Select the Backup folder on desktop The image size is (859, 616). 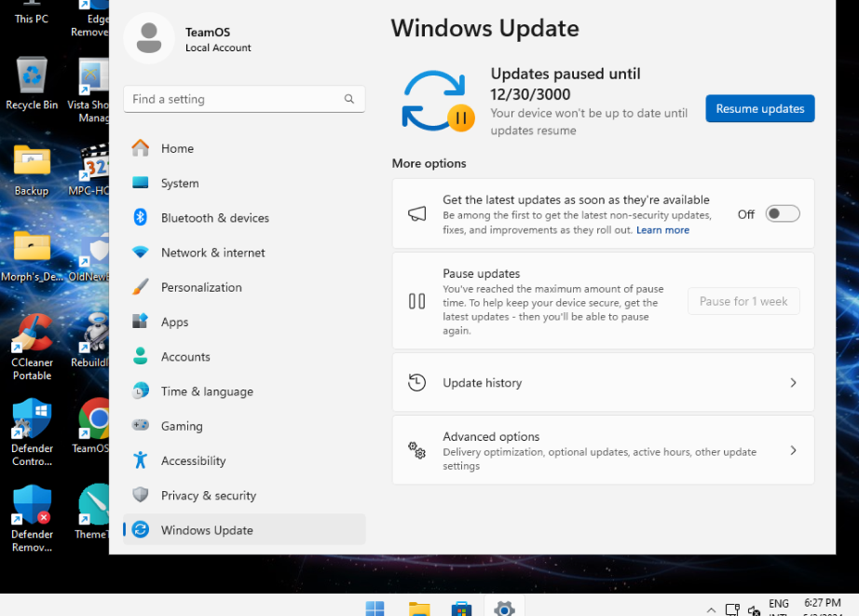pos(32,170)
